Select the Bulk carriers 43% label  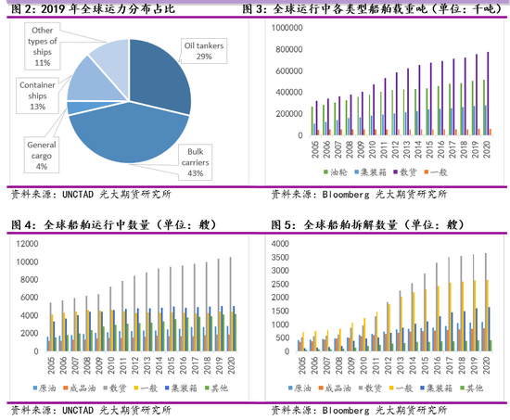pos(195,162)
